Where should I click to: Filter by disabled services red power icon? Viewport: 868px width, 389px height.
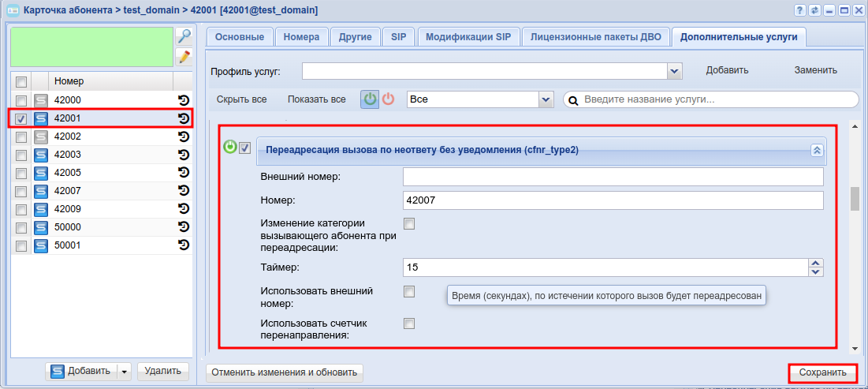point(389,99)
